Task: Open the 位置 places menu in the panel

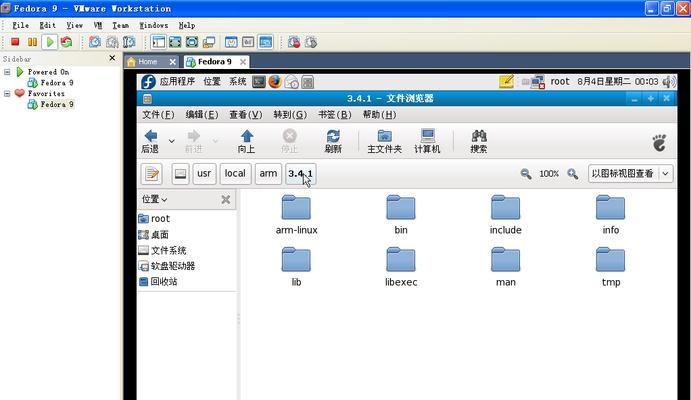Action: click(212, 81)
